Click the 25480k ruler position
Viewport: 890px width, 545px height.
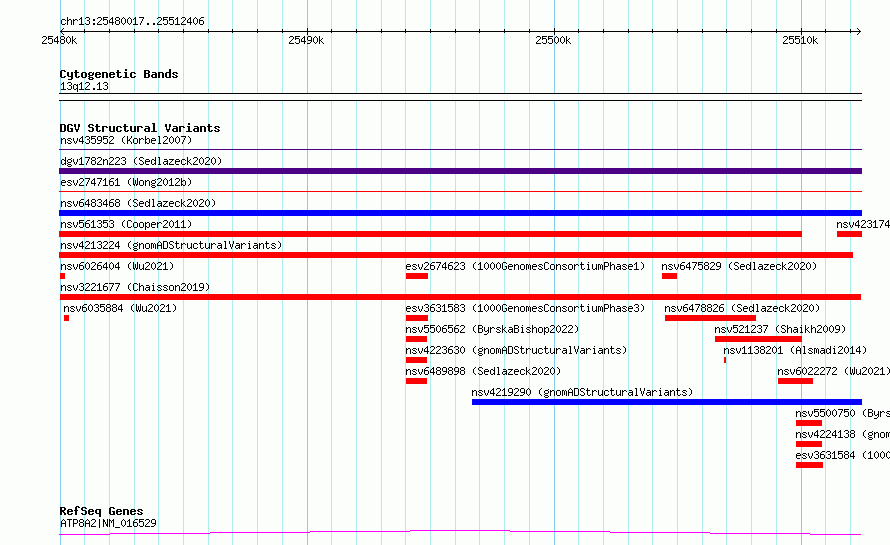tap(59, 40)
